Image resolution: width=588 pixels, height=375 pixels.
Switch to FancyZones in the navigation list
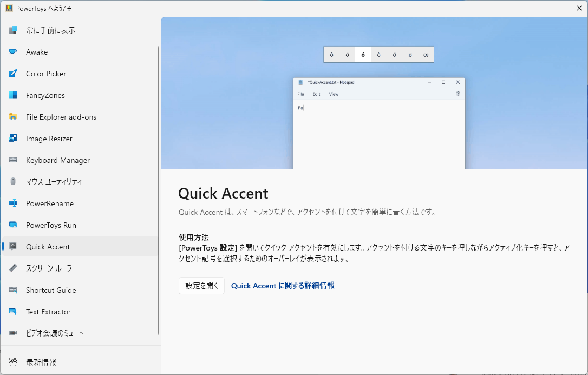tap(80, 95)
